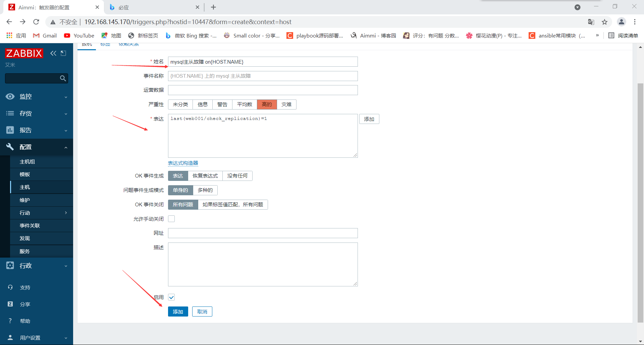Click the browser forward arrow
This screenshot has height=345, width=644.
click(x=22, y=22)
